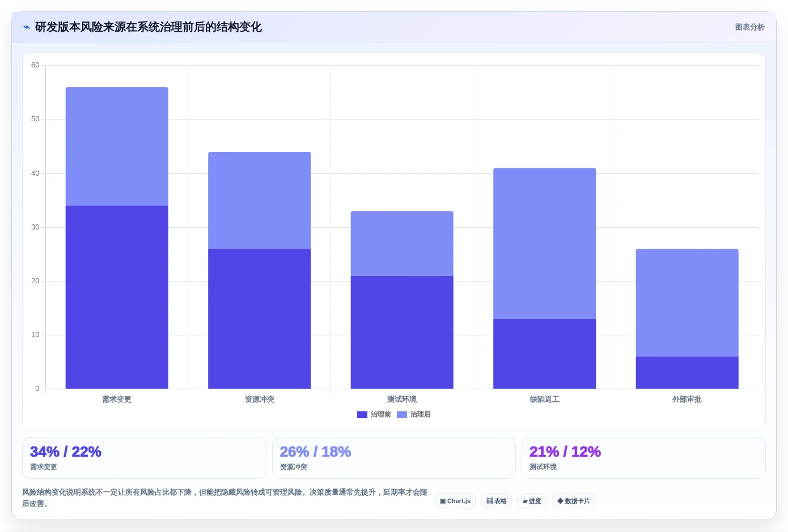Click the chart title 研发版本风险来源在系统治理前后的结构变化
788x532 pixels.
[x=149, y=27]
